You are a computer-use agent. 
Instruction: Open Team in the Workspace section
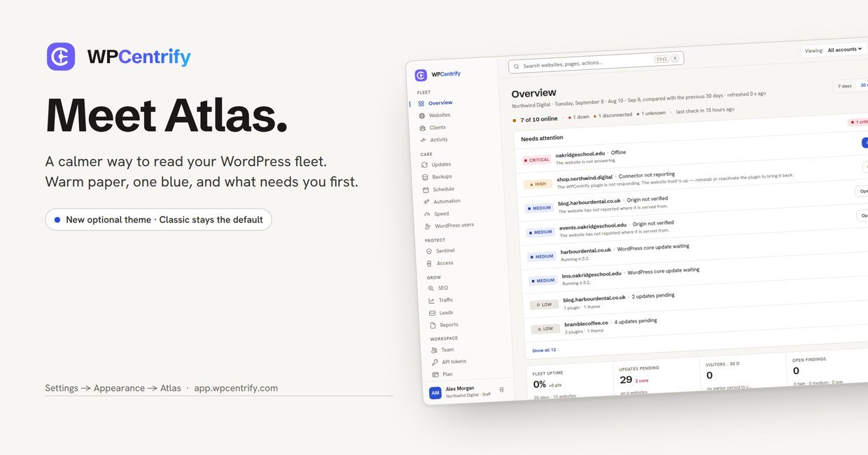click(442, 349)
